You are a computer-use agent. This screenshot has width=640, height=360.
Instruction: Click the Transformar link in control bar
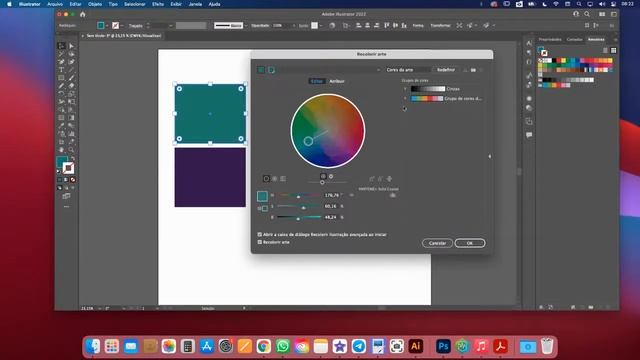(x=440, y=26)
